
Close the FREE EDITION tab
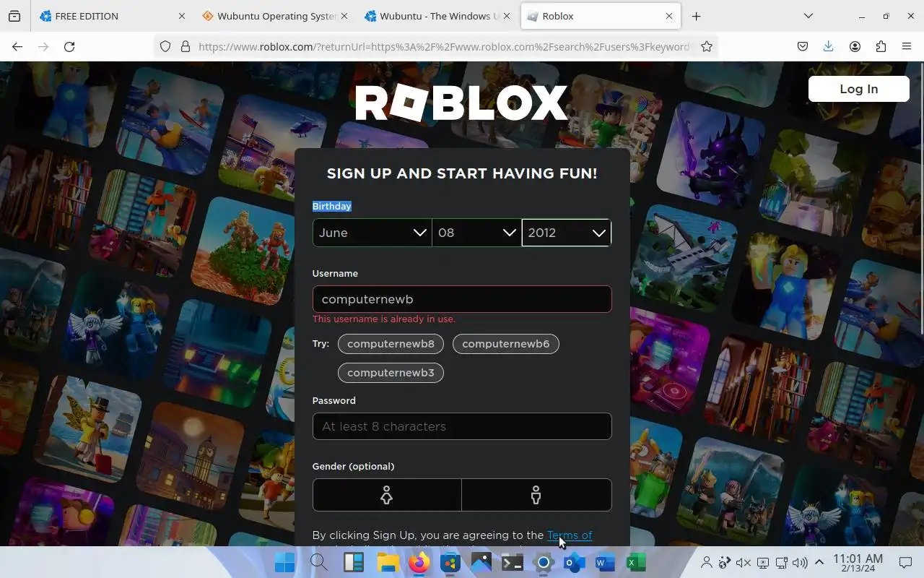[181, 16]
